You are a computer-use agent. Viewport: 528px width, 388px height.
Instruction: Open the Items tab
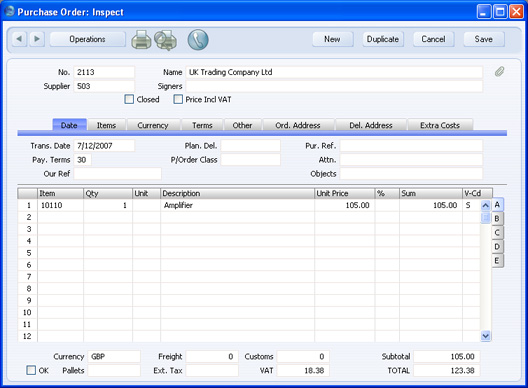click(x=106, y=125)
